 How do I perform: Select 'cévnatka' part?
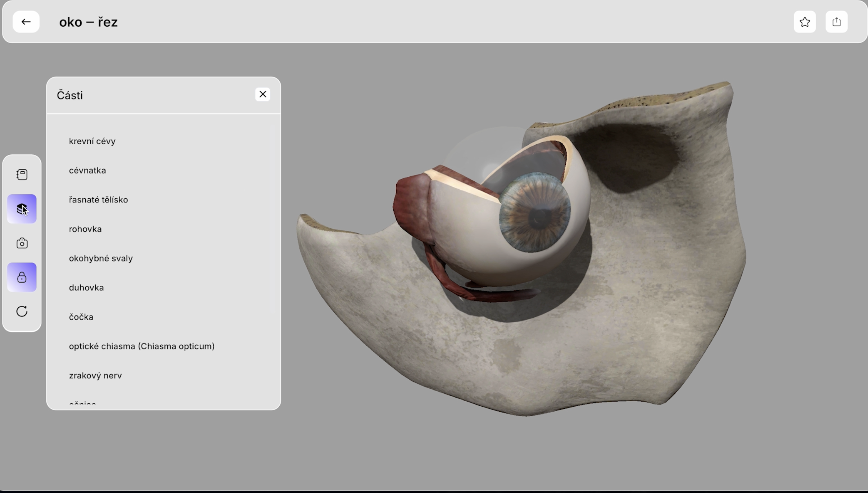(87, 171)
